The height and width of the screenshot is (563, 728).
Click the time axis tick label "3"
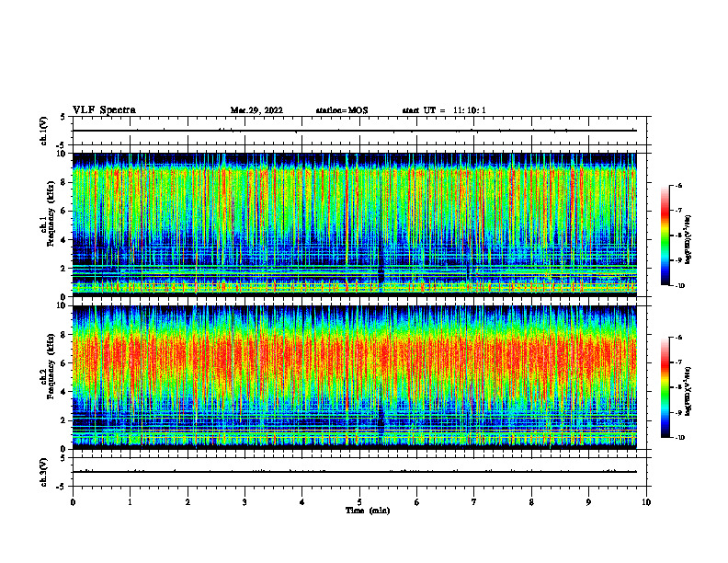tap(245, 502)
